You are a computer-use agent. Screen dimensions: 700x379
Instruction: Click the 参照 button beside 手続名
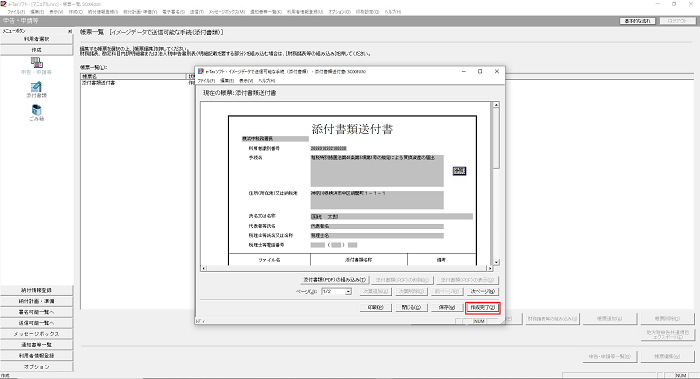459,171
